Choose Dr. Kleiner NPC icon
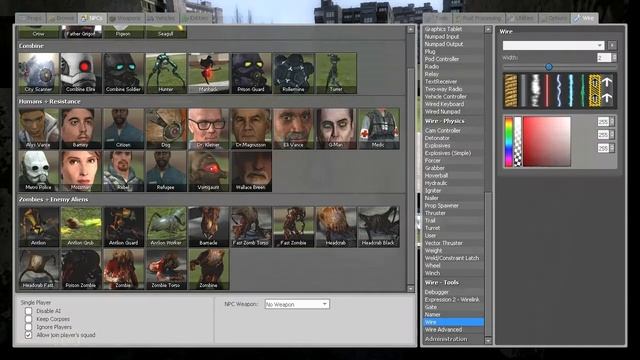This screenshot has height=360, width=640. (x=208, y=129)
